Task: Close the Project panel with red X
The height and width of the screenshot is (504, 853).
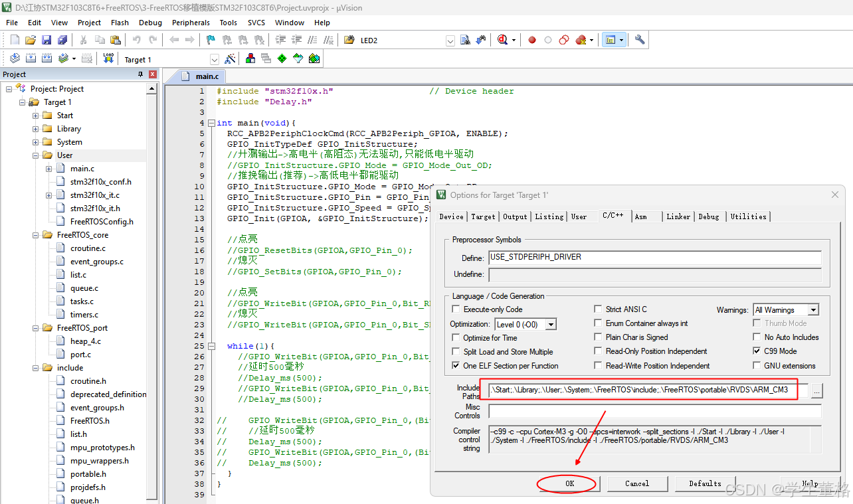Action: tap(152, 74)
